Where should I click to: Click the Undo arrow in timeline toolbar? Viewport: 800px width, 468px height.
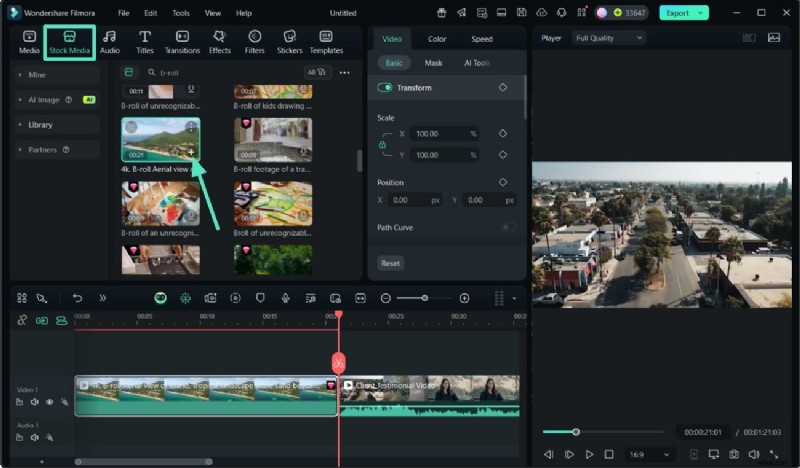77,298
